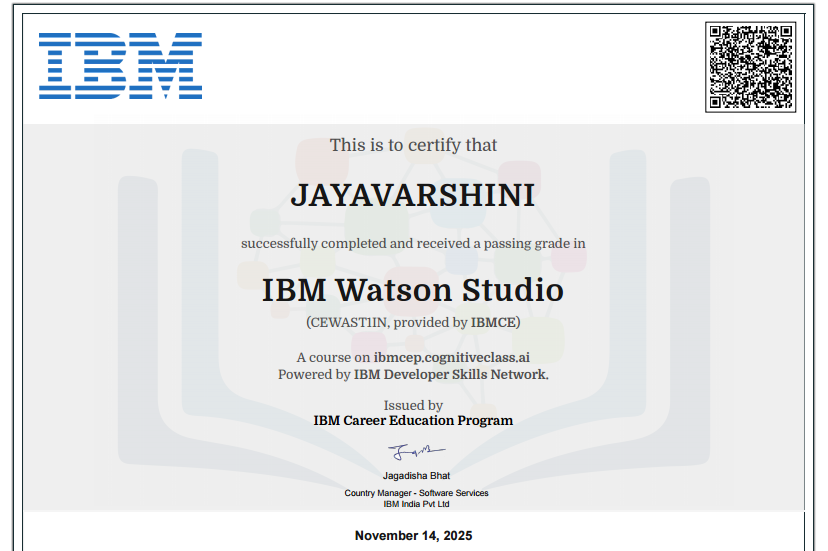Viewport: 828px width, 551px height.
Task: Click IBM Developer Skills Network text
Action: coord(450,375)
